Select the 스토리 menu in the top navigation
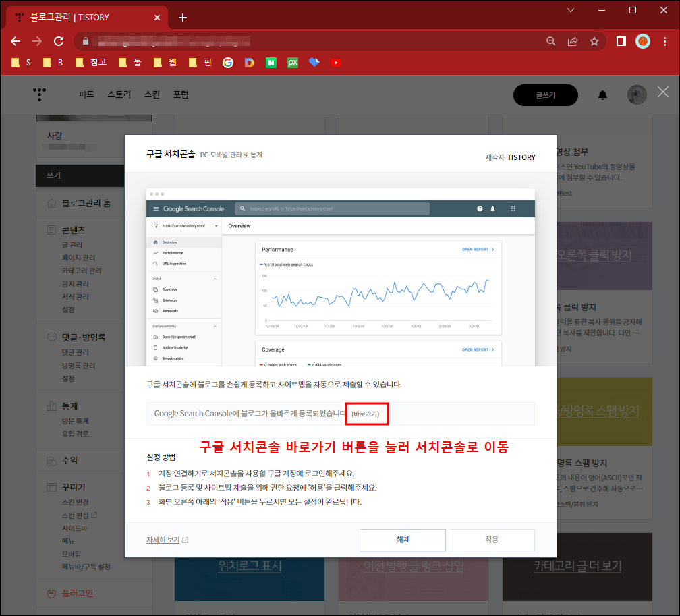The height and width of the screenshot is (616, 680). pos(118,94)
